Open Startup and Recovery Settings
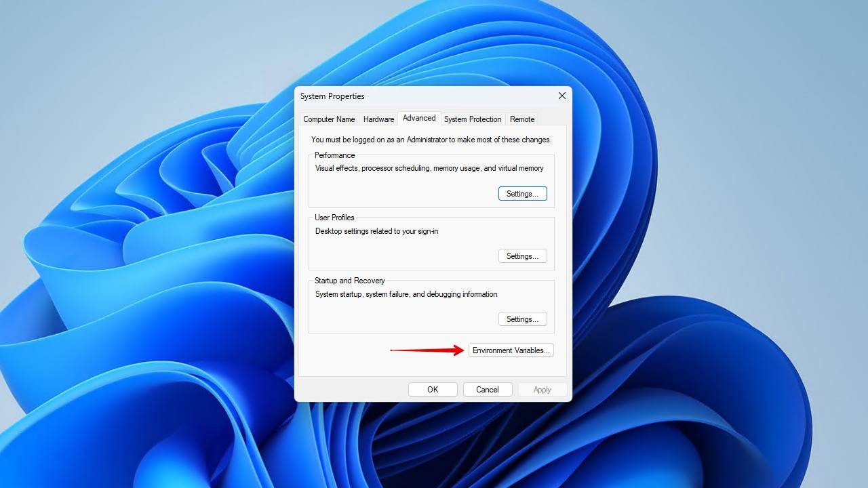Viewport: 868px width, 488px height. 522,319
